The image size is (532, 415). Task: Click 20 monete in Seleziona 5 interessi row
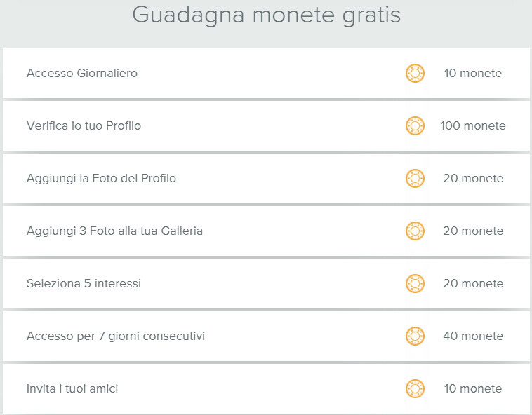pyautogui.click(x=472, y=283)
